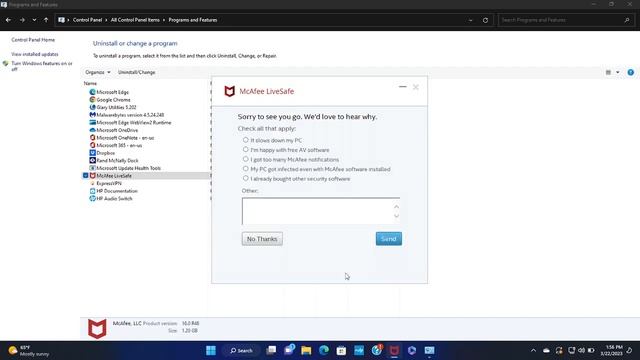Open Turn Windows features on or off
640x360 pixels.
42,66
